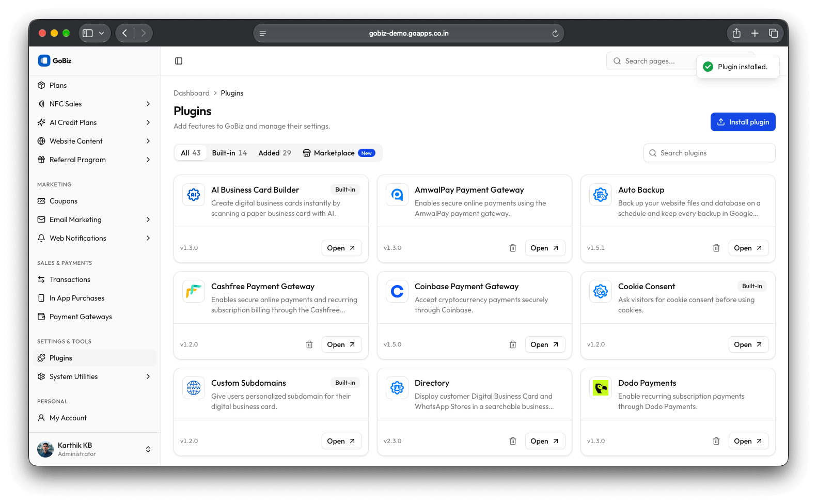The width and height of the screenshot is (817, 504).
Task: Open Payment Gateways in sidebar
Action: [95, 317]
